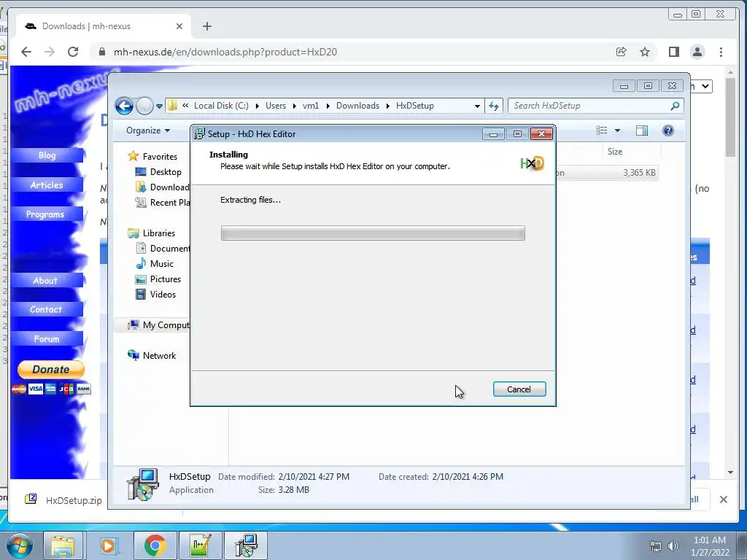The height and width of the screenshot is (560, 747).
Task: Open Articles on mh-nexus sidebar
Action: pos(47,184)
